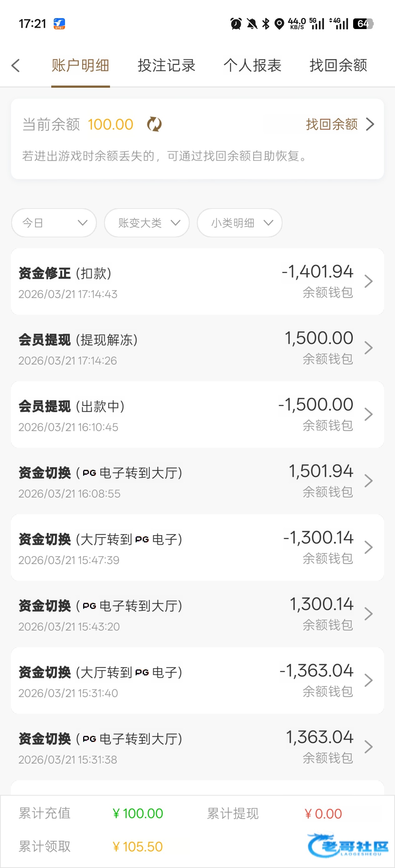Tap the alarm clock status icon

pos(236,24)
